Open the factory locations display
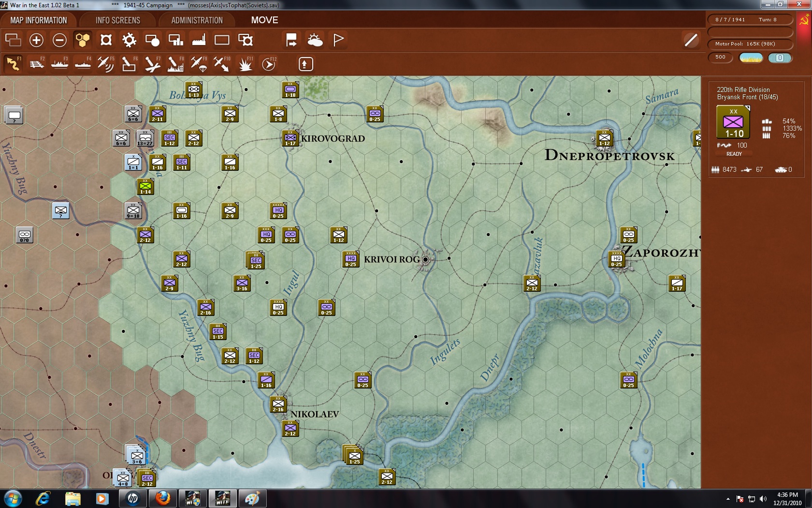The height and width of the screenshot is (508, 812). click(x=198, y=40)
